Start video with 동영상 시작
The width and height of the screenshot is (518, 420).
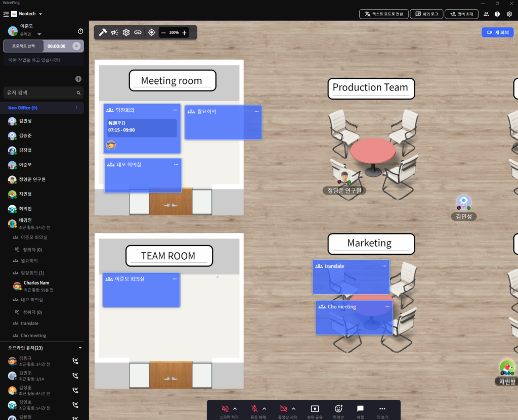pos(284,408)
